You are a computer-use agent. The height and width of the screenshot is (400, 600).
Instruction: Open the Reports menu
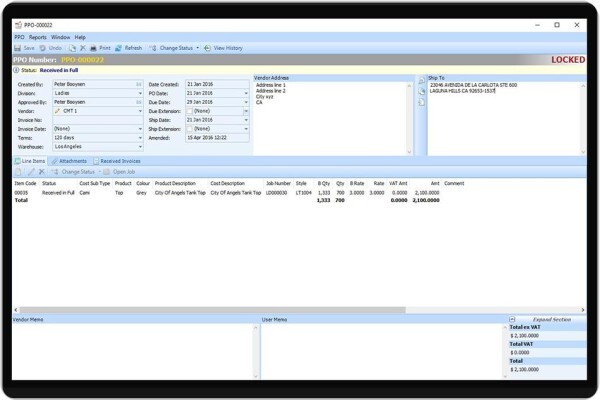[x=38, y=37]
